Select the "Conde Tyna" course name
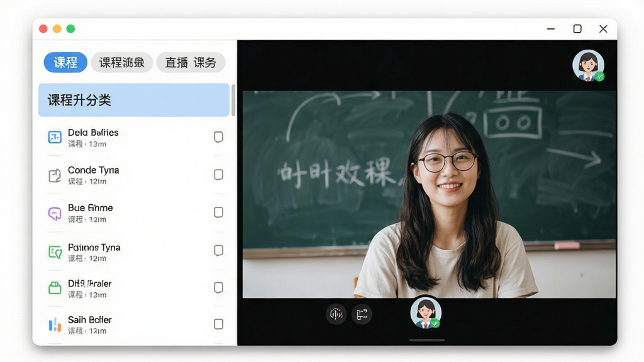 [93, 170]
